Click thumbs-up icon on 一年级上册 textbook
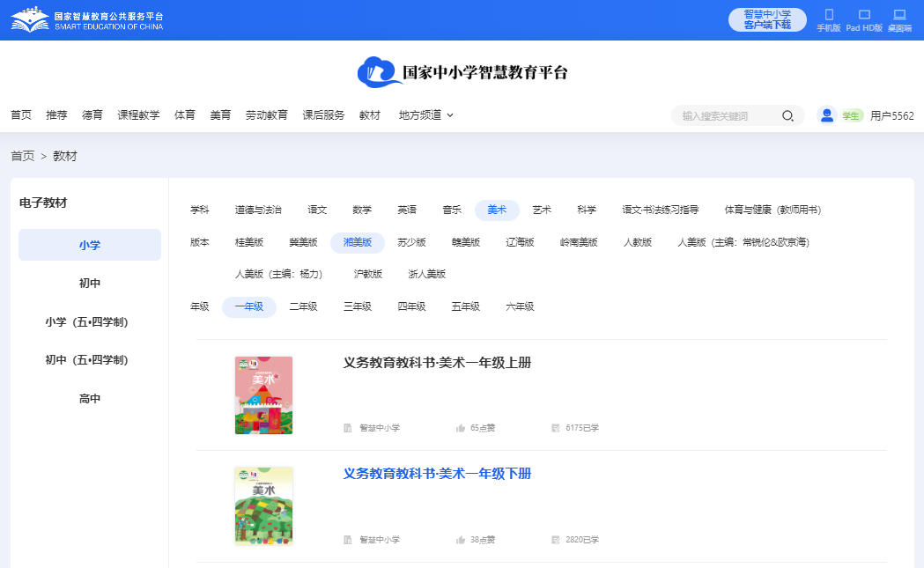The height and width of the screenshot is (568, 924). [460, 428]
